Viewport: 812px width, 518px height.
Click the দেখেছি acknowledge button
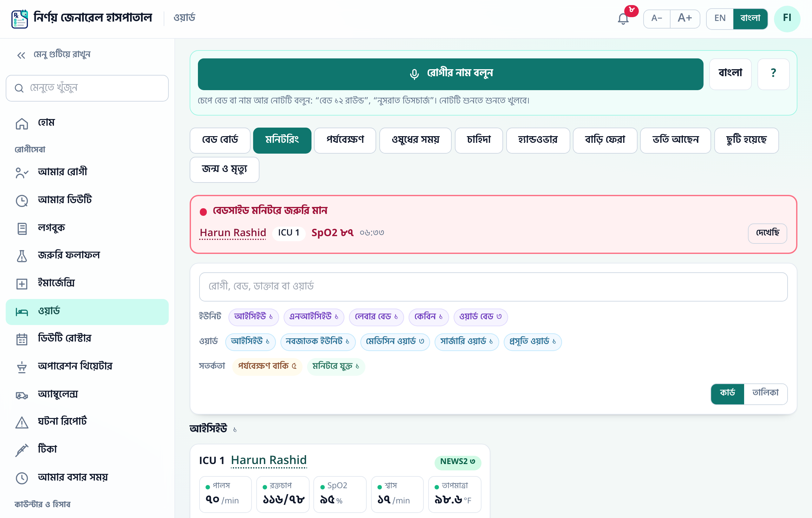[x=767, y=233]
